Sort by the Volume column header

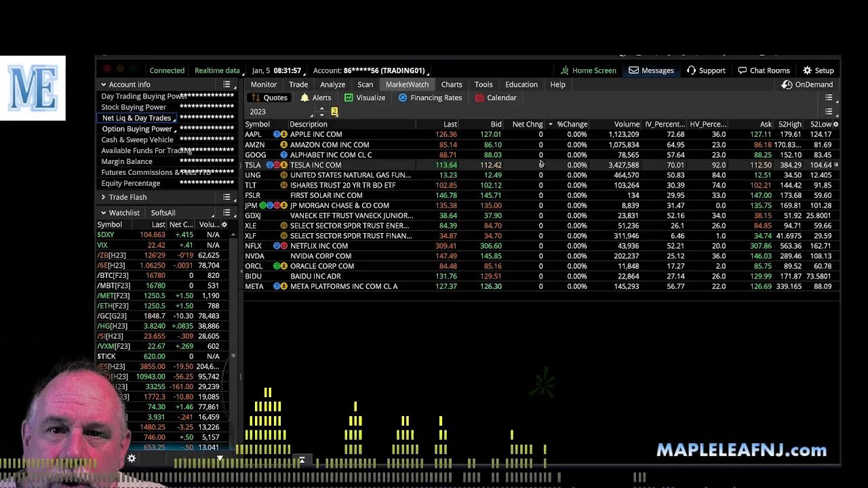tap(627, 124)
